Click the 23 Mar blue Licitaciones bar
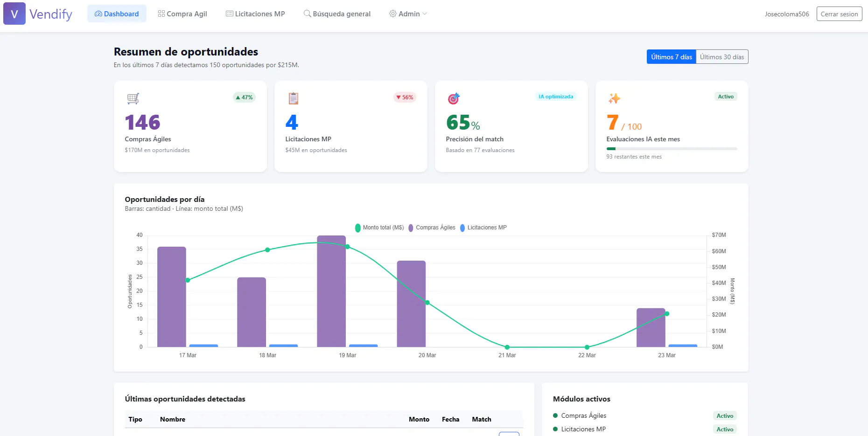This screenshot has height=436, width=868. (683, 346)
